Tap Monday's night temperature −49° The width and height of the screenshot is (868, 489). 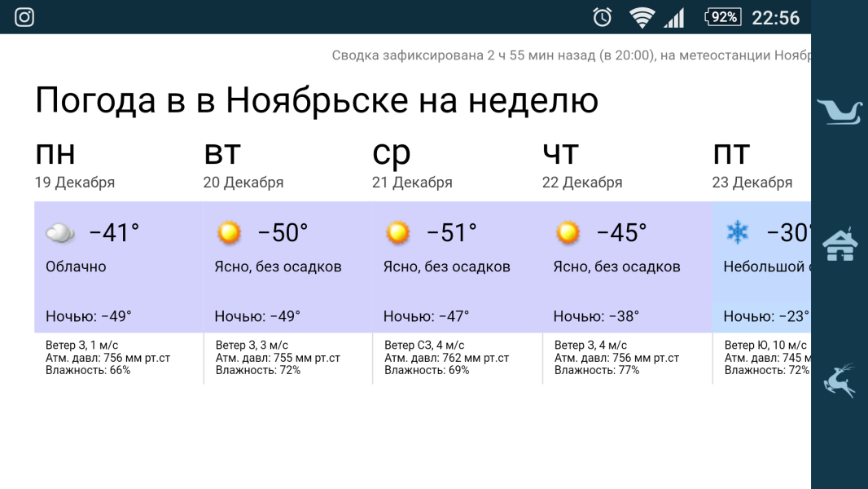tap(89, 316)
